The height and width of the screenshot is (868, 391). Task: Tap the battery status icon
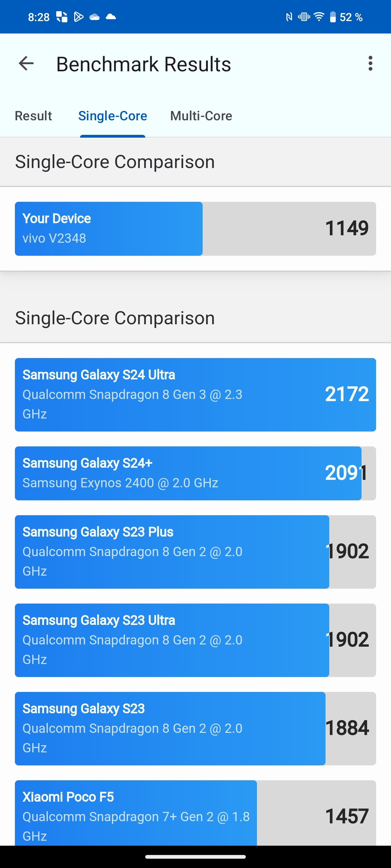point(333,17)
